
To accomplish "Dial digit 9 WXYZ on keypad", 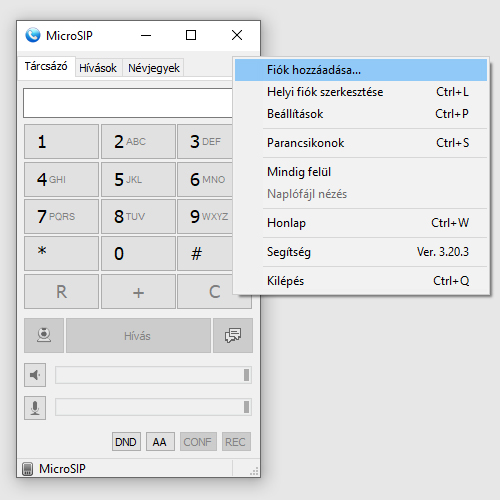I will [205, 216].
